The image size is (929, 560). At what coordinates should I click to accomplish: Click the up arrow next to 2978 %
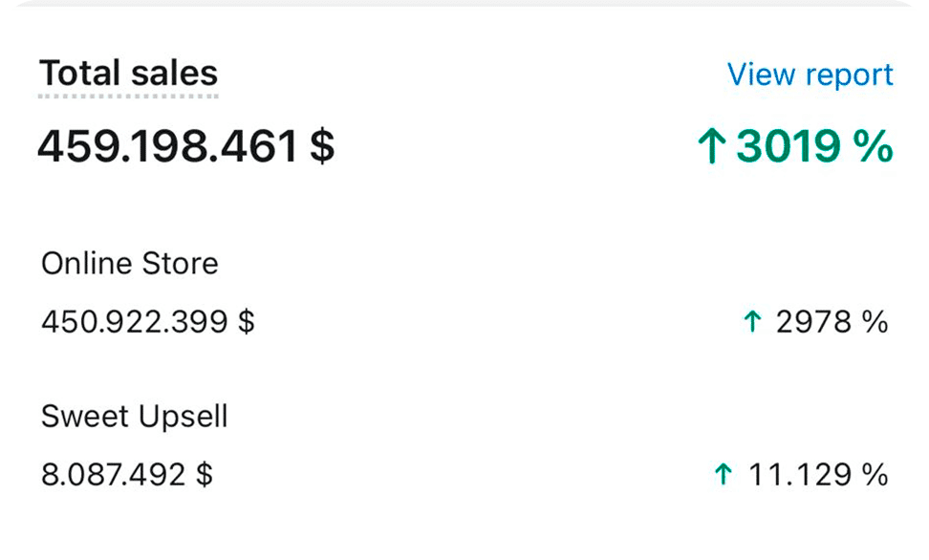pos(752,322)
